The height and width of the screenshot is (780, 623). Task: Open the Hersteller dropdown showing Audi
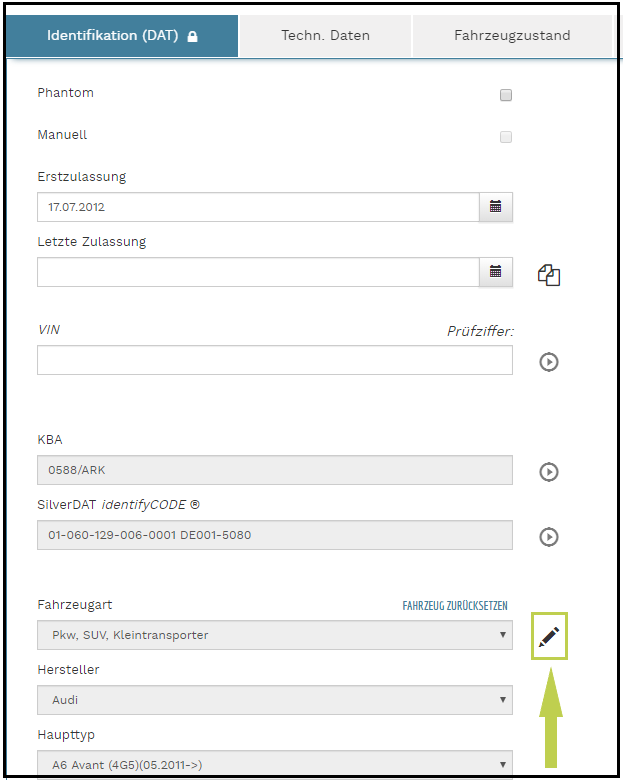(x=275, y=700)
